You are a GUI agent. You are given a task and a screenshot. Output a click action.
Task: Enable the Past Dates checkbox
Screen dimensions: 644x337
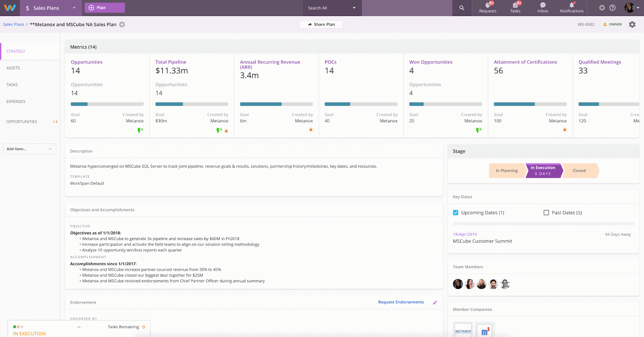[546, 213]
